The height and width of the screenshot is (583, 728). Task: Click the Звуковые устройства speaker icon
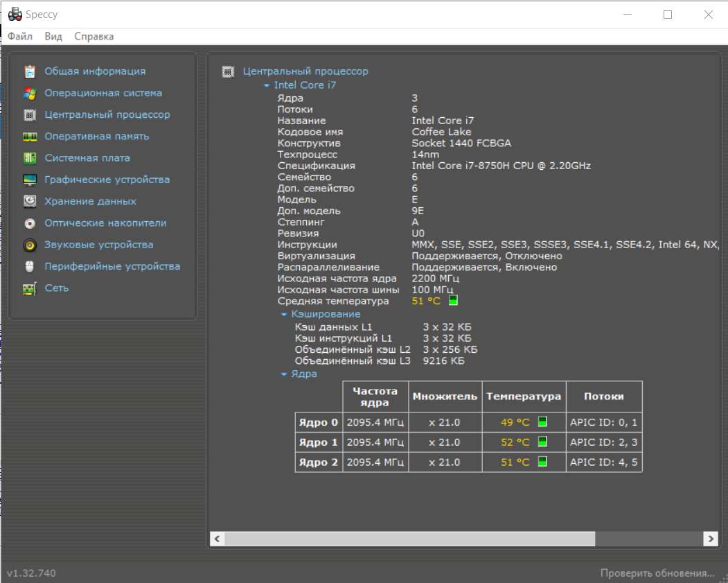(30, 245)
